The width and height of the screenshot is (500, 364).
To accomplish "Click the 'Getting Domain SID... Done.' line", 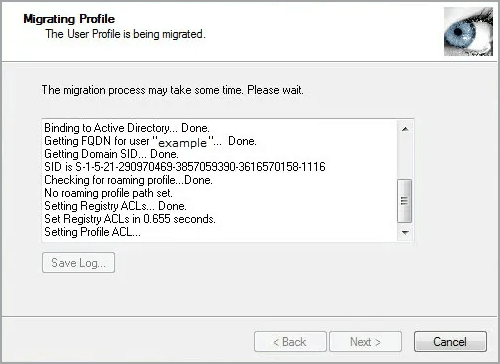I will click(x=111, y=154).
